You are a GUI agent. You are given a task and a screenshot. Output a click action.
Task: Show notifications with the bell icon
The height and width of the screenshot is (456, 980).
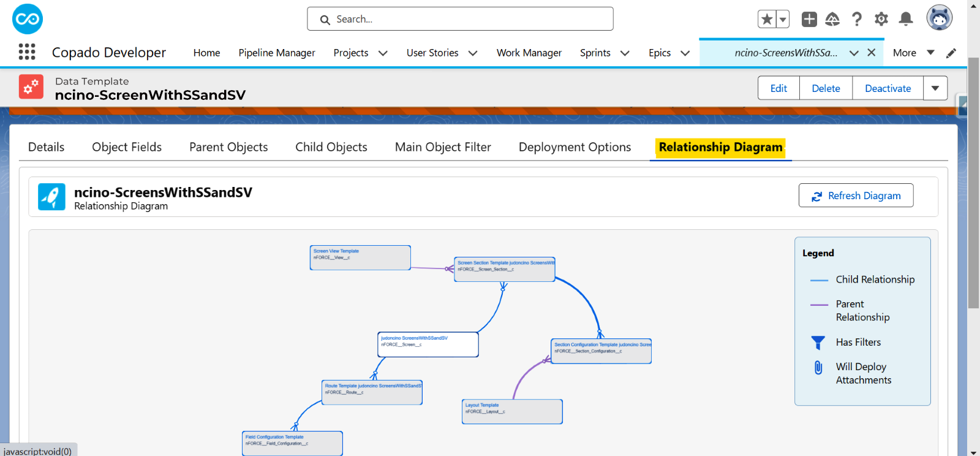906,19
